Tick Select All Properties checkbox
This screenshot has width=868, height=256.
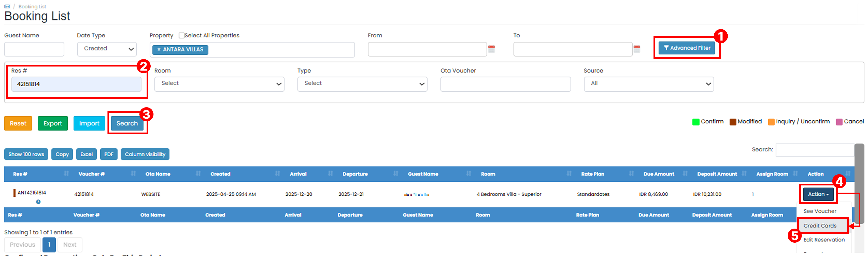182,35
